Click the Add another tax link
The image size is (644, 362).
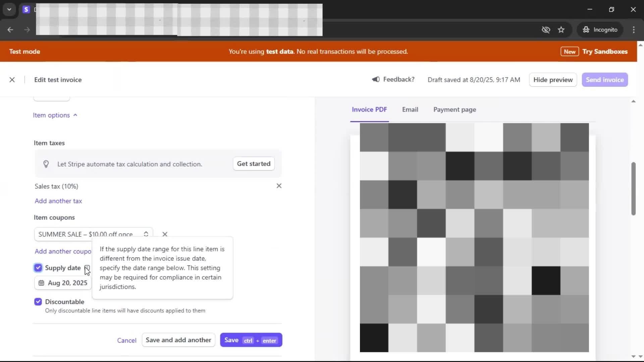point(58,201)
